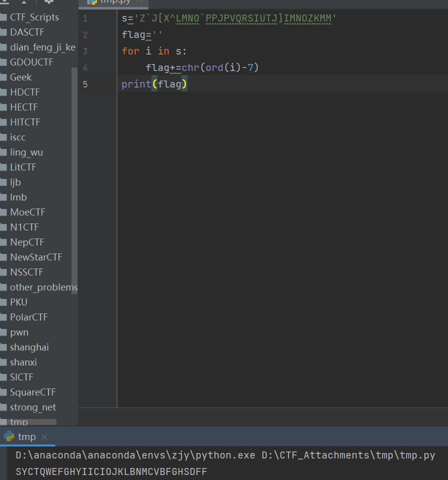Click the project tree vertical scrollbar
The image size is (448, 480).
75,175
